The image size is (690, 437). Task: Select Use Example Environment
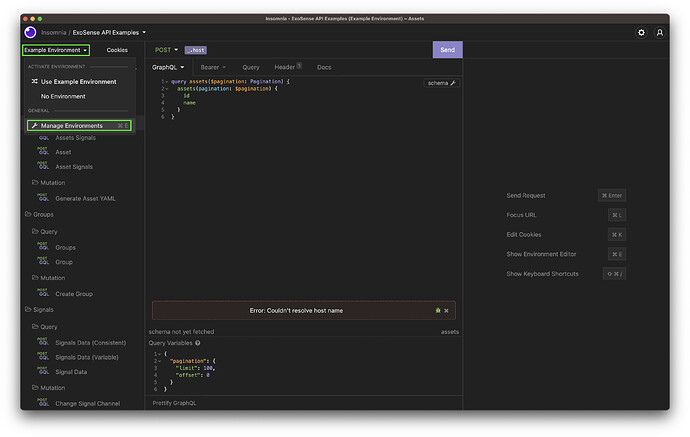(x=79, y=82)
